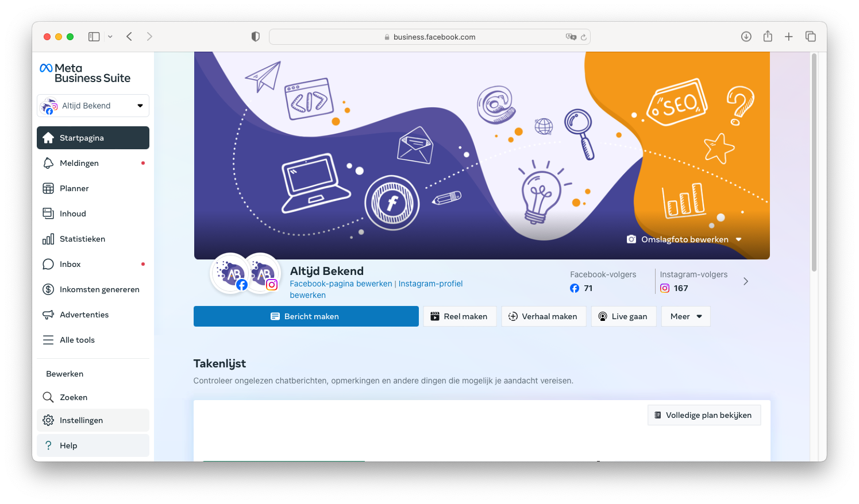Expand the Omslagfoto bewerken dropdown arrow
The image size is (859, 504).
739,239
